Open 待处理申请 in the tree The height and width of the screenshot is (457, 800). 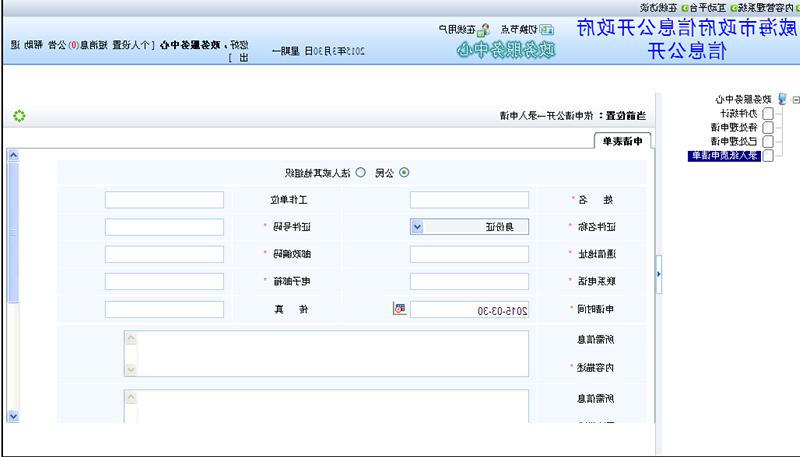tap(736, 127)
